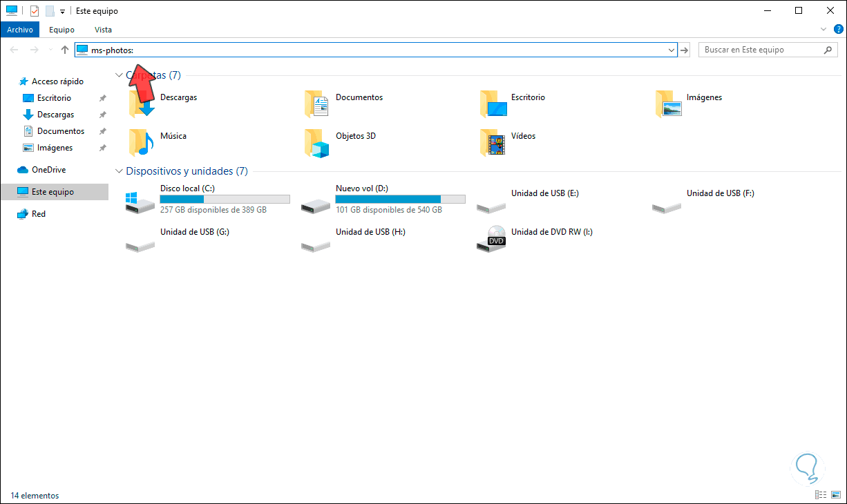Select Descargas in the navigation pane
The width and height of the screenshot is (847, 504).
point(55,115)
